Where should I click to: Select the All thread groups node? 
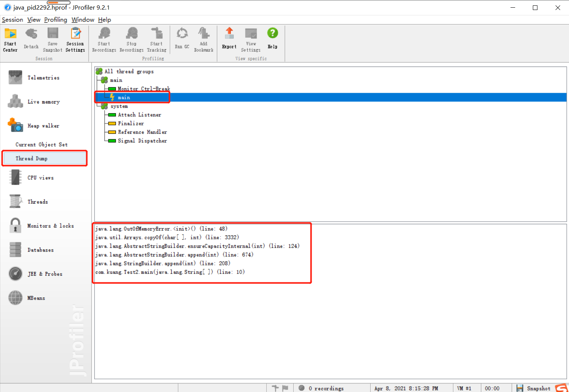pyautogui.click(x=129, y=72)
